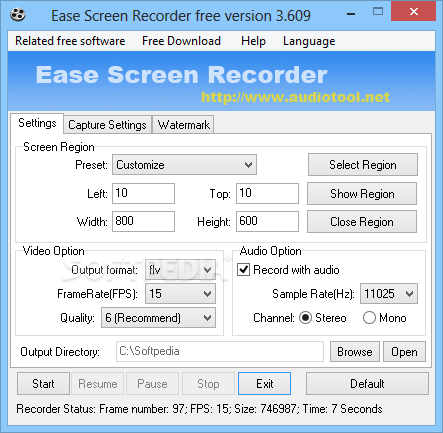Click the Recorder Status text line
The image size is (443, 433).
(199, 409)
